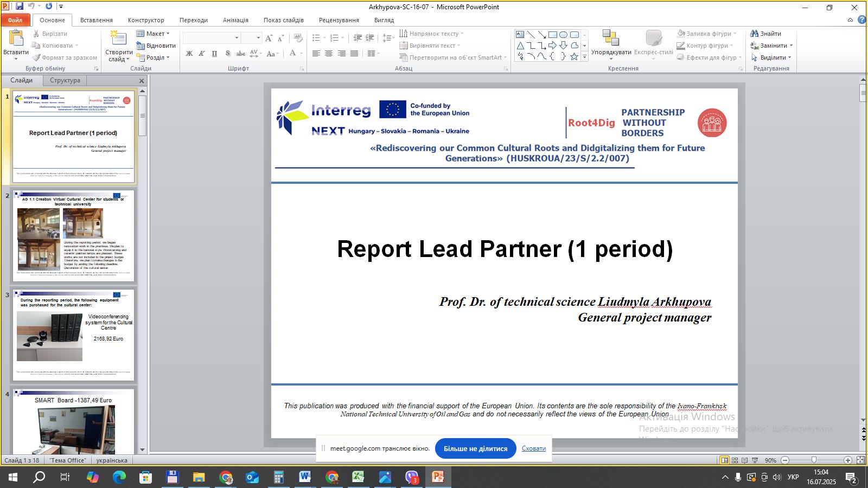Select the Oval shape in gallery

563,35
